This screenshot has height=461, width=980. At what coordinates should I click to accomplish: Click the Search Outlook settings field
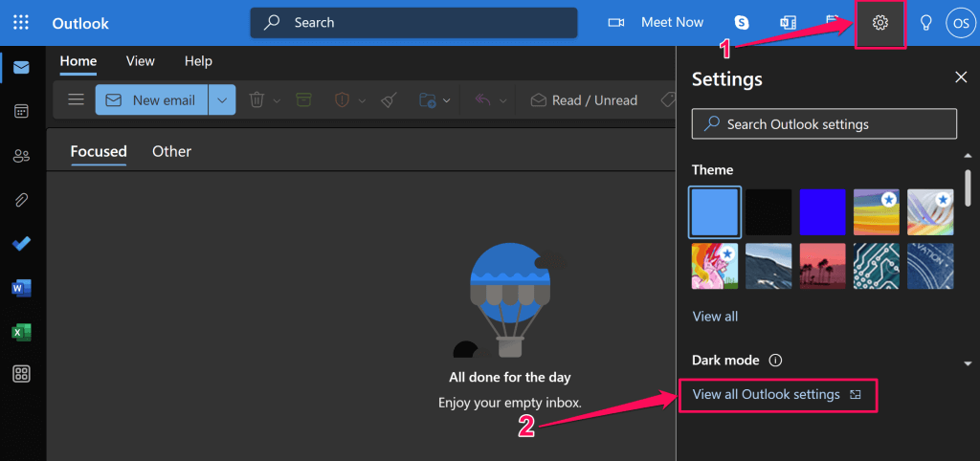[x=824, y=123]
